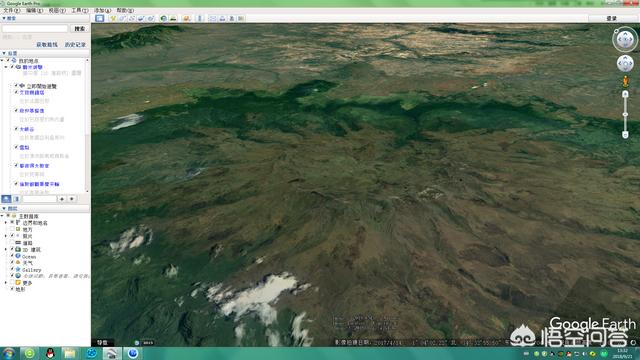Open the 文件 menu
Viewport: 640px width, 360px height.
click(x=11, y=10)
